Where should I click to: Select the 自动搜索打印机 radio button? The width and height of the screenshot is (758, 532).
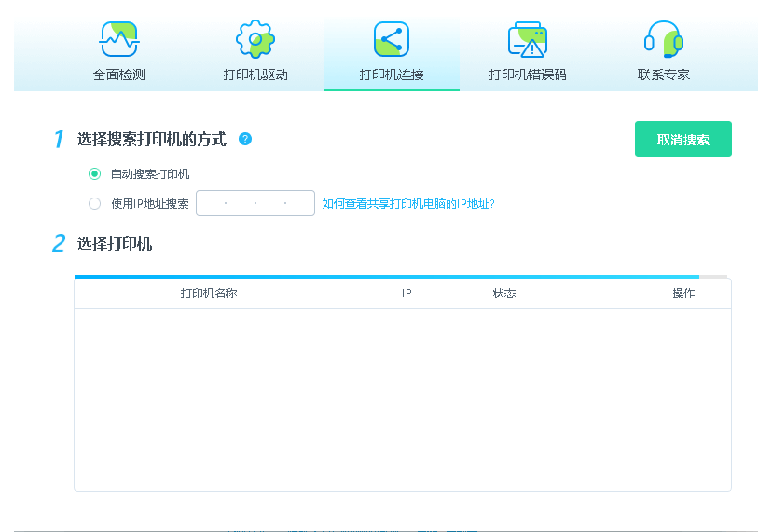pyautogui.click(x=94, y=173)
